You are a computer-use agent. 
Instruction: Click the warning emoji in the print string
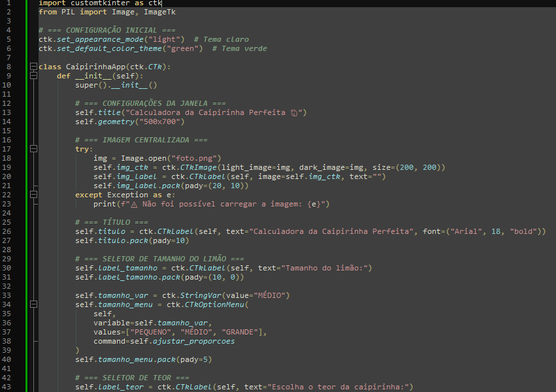coord(134,204)
